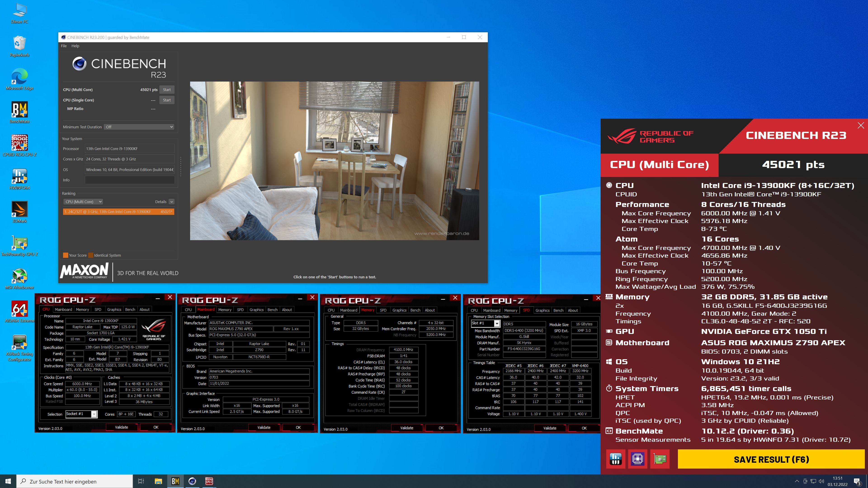This screenshot has height=488, width=868.
Task: Open SPD tab in the Memory CPU-Z window
Action: [383, 310]
